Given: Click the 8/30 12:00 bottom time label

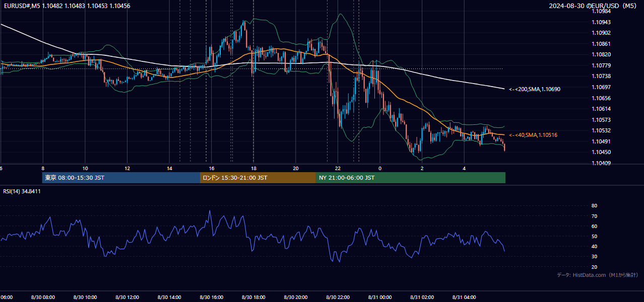Looking at the screenshot, I should (127, 297).
